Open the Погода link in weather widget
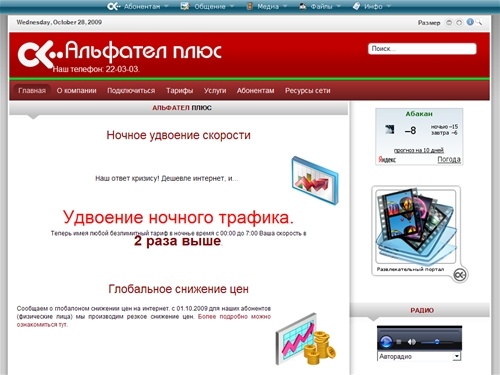500x375 pixels. pos(449,159)
